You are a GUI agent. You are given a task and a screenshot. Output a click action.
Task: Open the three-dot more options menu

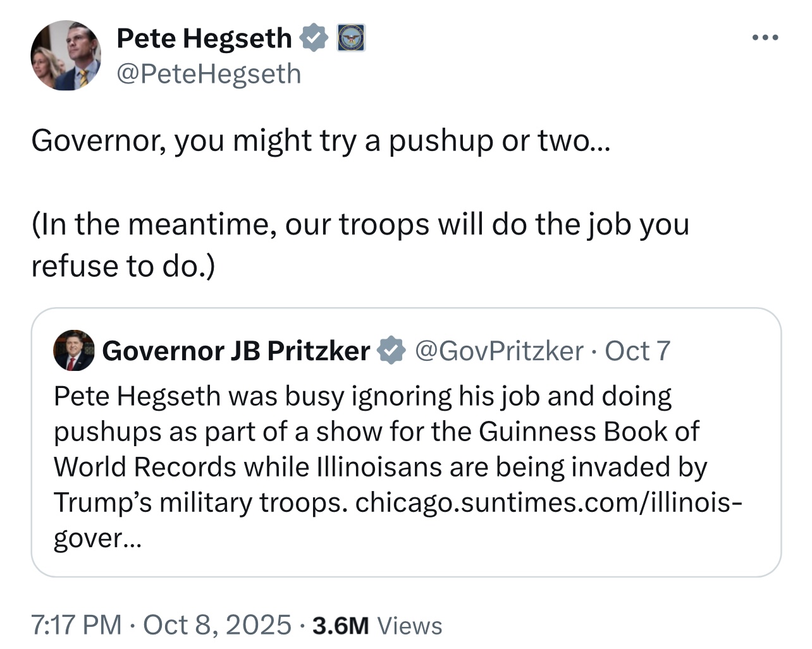[x=765, y=38]
